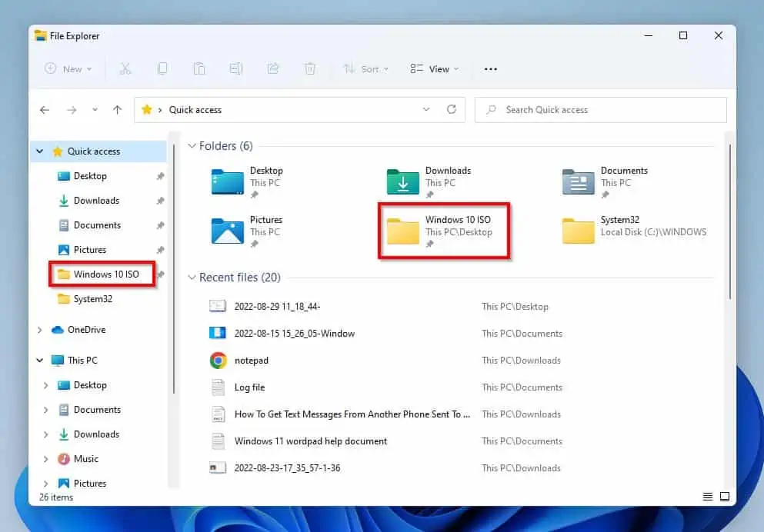764x532 pixels.
Task: Close the File Explorer window
Action: 718,35
